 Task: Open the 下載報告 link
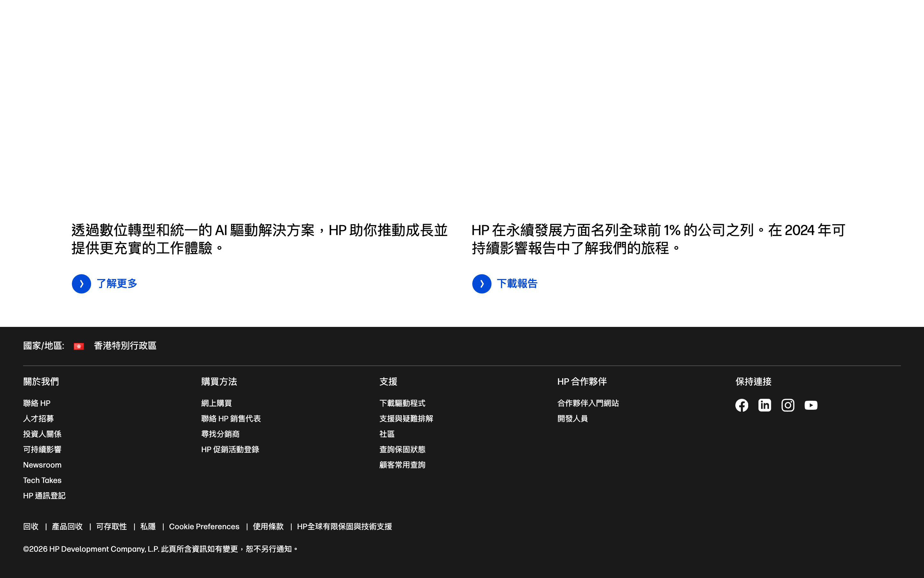(x=517, y=284)
